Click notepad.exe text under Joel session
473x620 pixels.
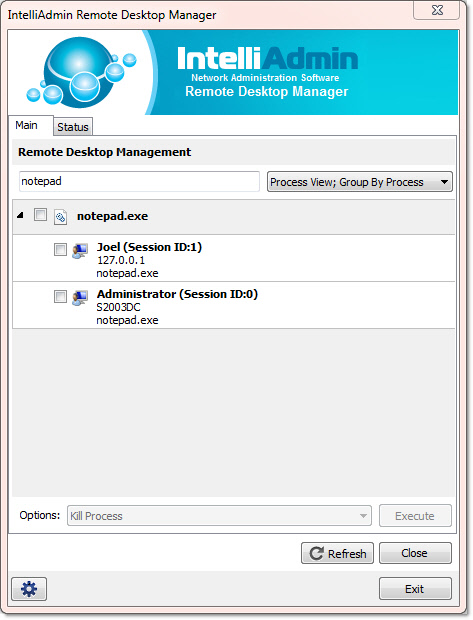pyautogui.click(x=127, y=273)
